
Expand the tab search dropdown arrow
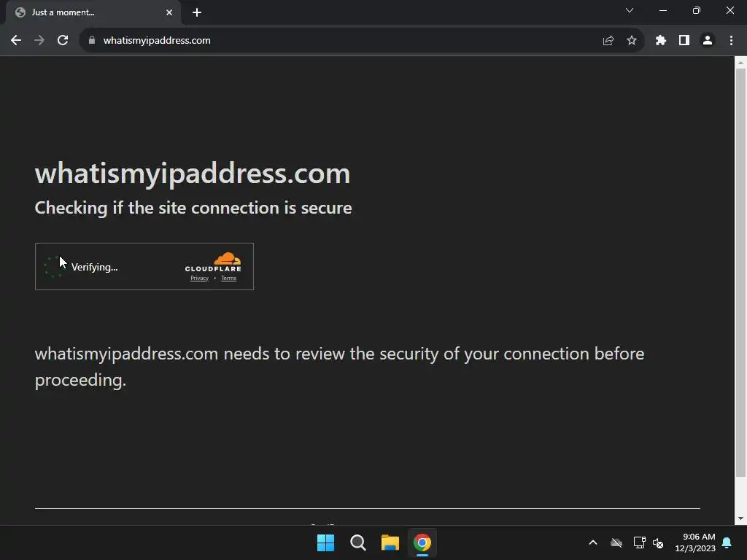click(x=630, y=10)
